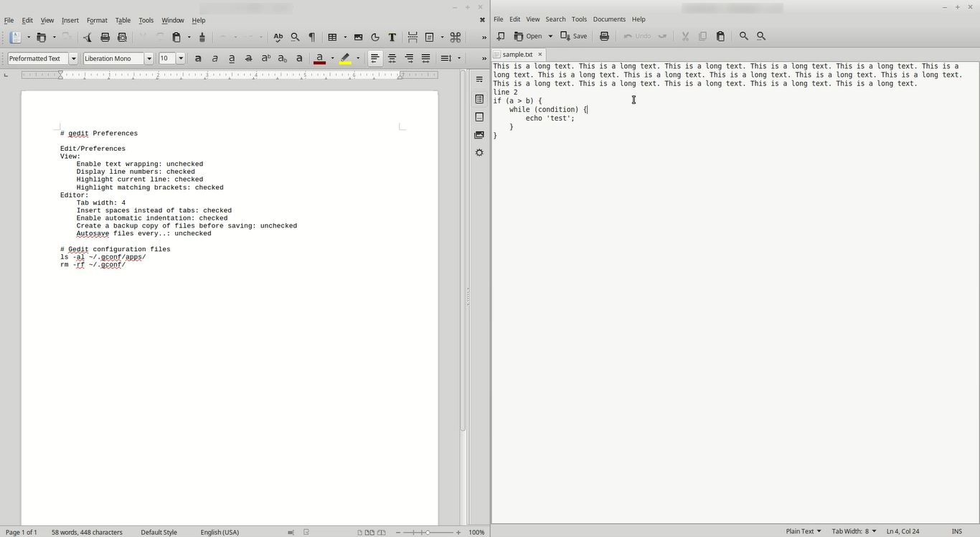
Task: Switch to the sample.txt tab
Action: coord(517,55)
